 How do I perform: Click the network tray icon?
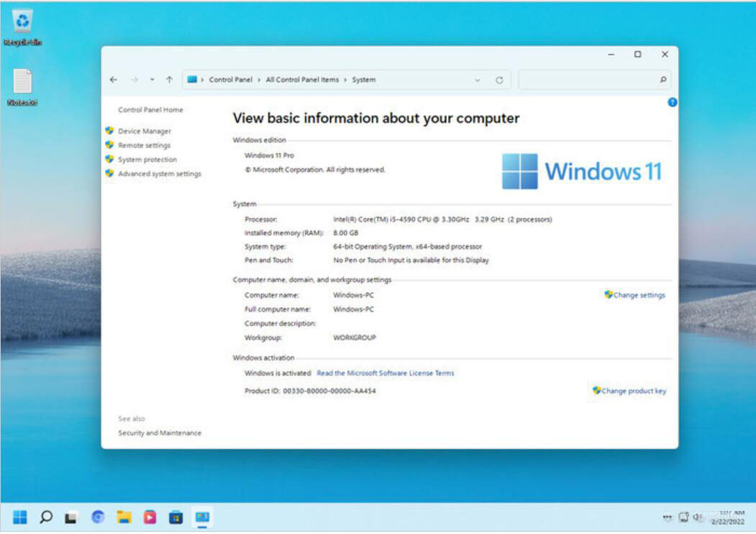pyautogui.click(x=683, y=517)
